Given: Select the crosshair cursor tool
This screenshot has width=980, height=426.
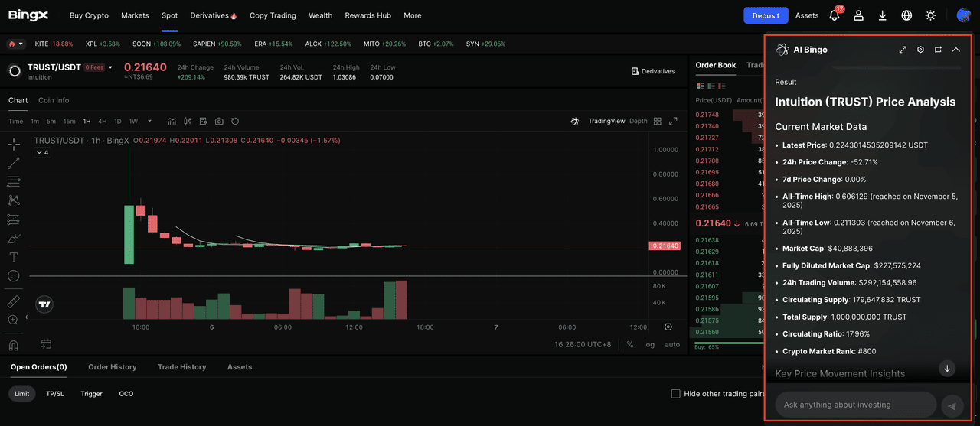Looking at the screenshot, I should point(14,144).
